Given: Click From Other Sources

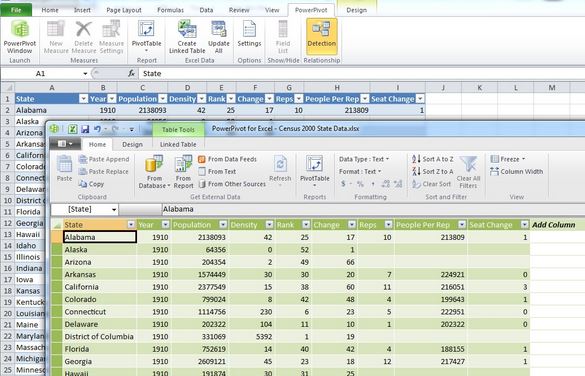Looking at the screenshot, I should pyautogui.click(x=232, y=184).
